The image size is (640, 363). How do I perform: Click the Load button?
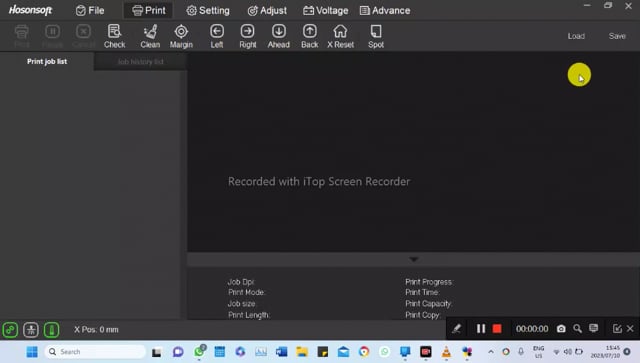[x=576, y=36]
